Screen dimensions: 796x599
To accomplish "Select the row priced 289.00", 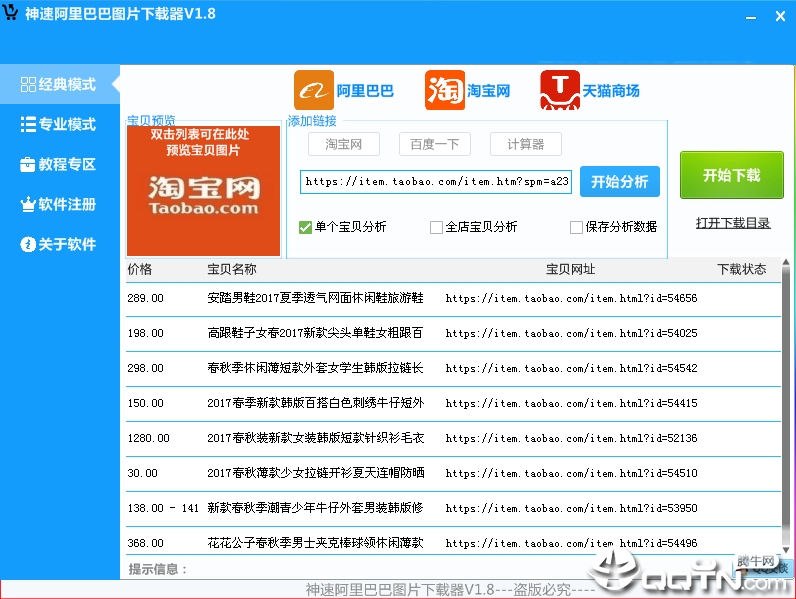I will click(453, 298).
